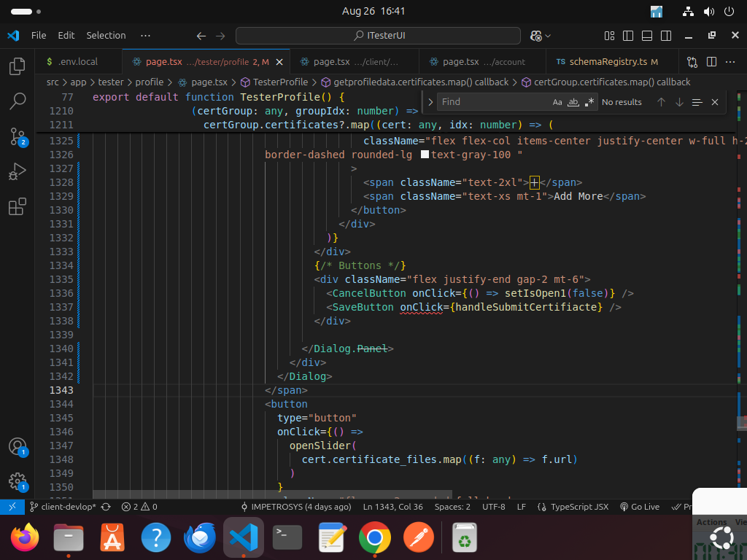Toggle Use Regular Expression in Find

tap(589, 102)
